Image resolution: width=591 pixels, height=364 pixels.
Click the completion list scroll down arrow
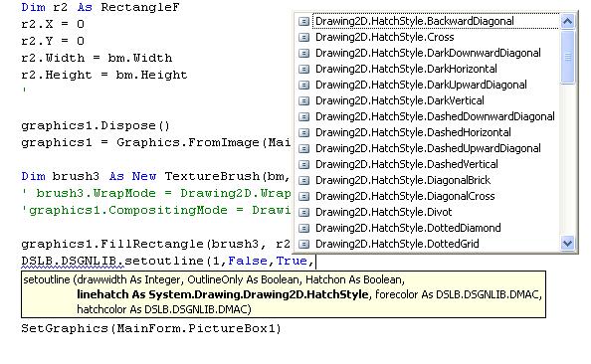click(567, 243)
